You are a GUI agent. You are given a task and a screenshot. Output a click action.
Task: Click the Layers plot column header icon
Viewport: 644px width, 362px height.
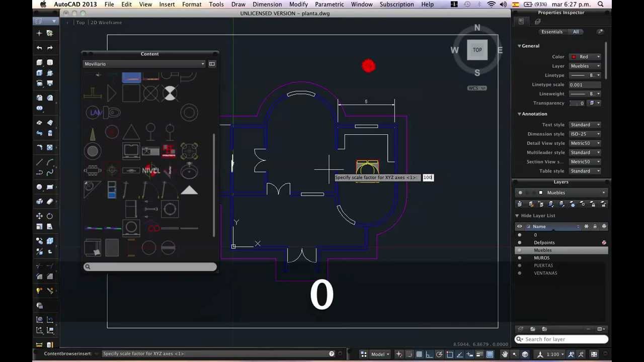click(x=604, y=226)
